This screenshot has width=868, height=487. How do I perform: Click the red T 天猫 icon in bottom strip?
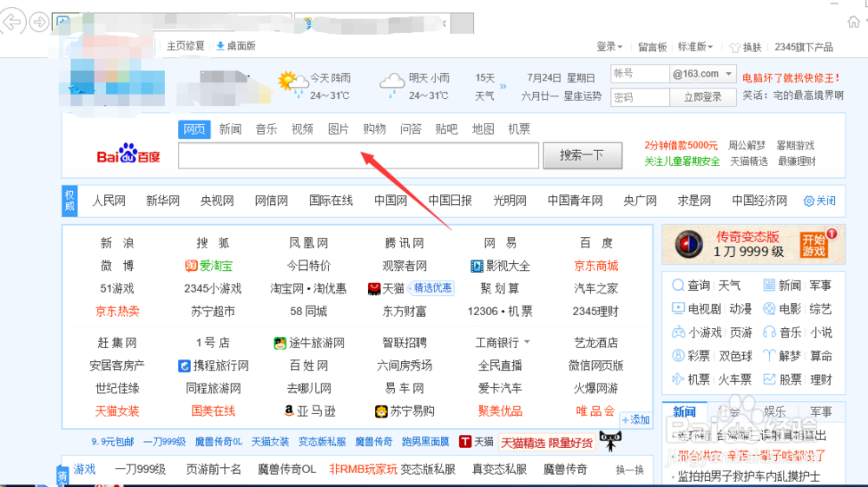pos(465,442)
